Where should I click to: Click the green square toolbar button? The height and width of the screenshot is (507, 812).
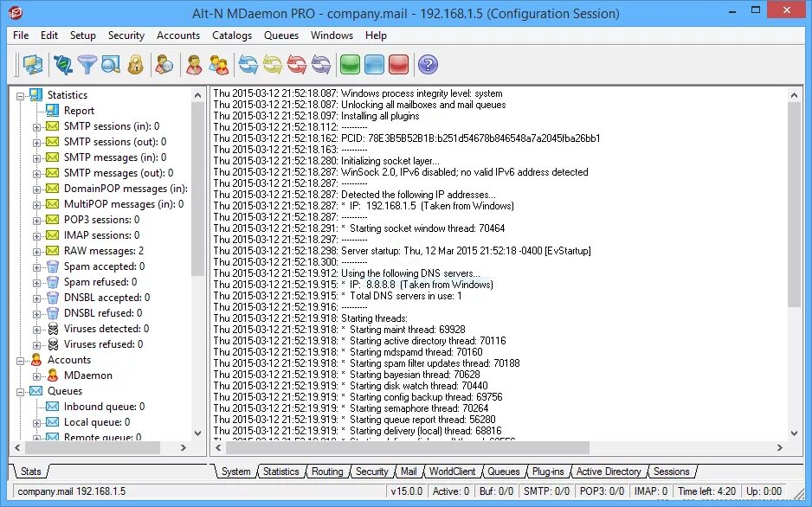[350, 65]
